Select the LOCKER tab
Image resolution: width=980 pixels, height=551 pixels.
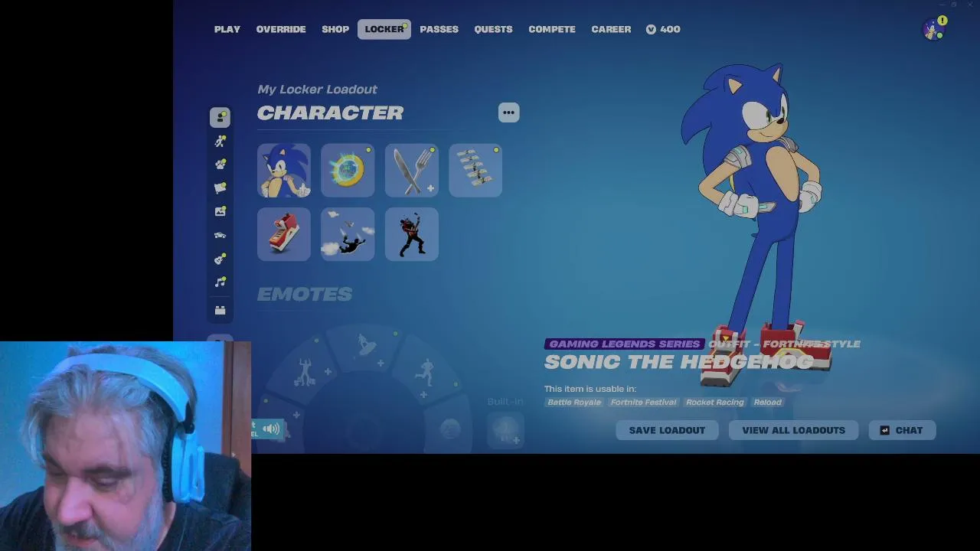pyautogui.click(x=384, y=29)
